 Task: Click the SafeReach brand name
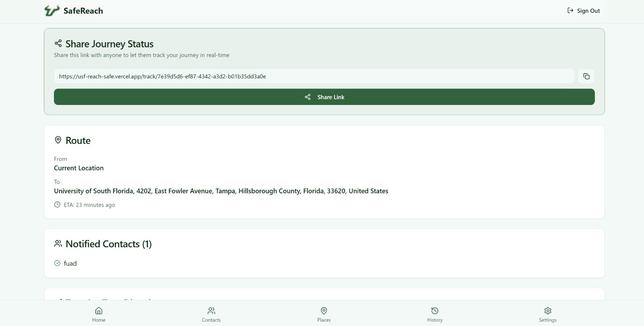click(83, 11)
